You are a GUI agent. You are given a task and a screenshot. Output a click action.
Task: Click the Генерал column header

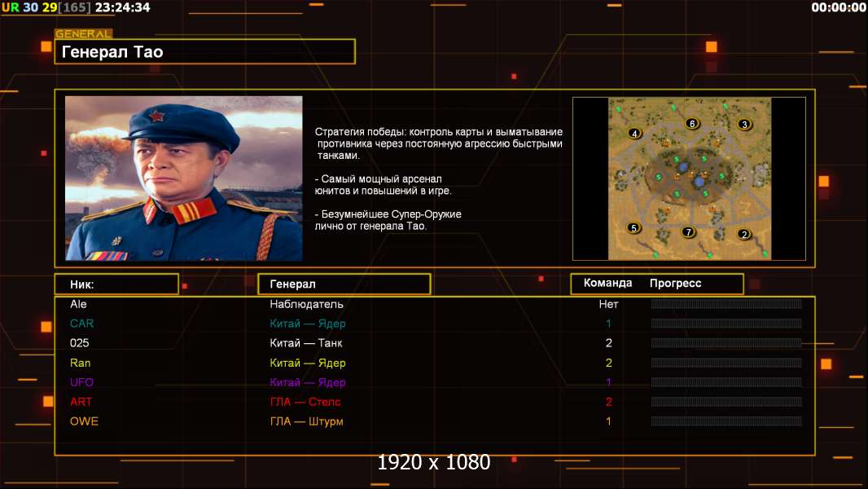[x=344, y=284]
